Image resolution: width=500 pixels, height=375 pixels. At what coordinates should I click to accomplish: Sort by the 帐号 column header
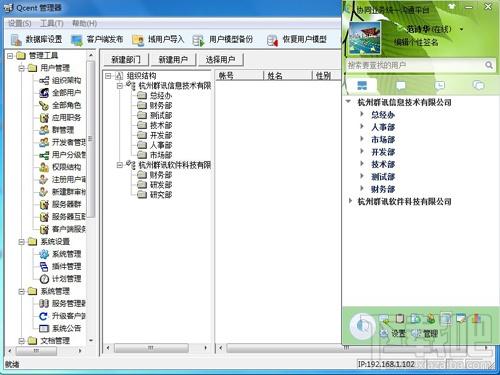[239, 76]
